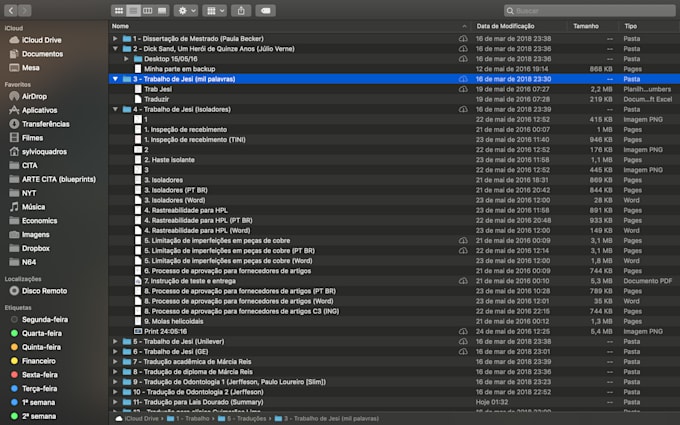Expand folder 7 - Tradução acadêmica de Márcia Reis

pos(116,361)
